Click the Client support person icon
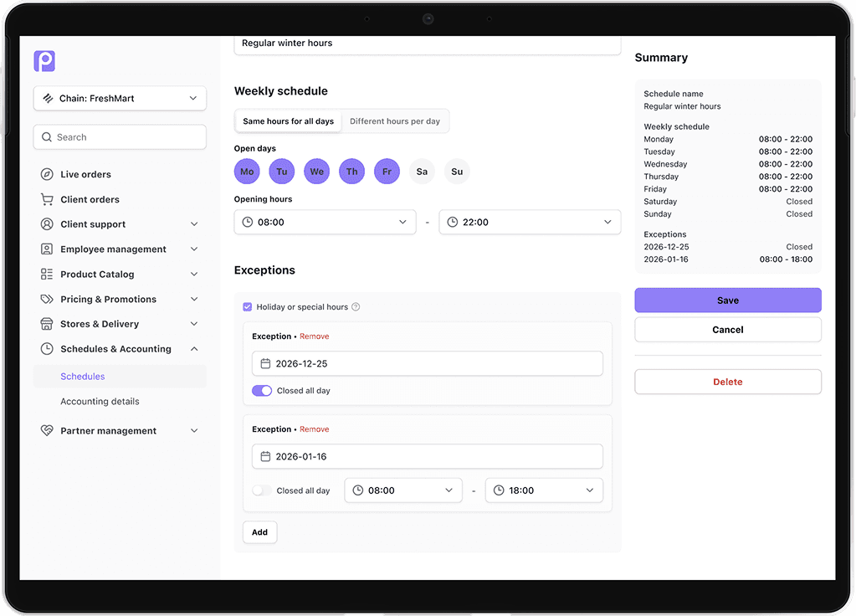The image size is (856, 616). pos(47,224)
